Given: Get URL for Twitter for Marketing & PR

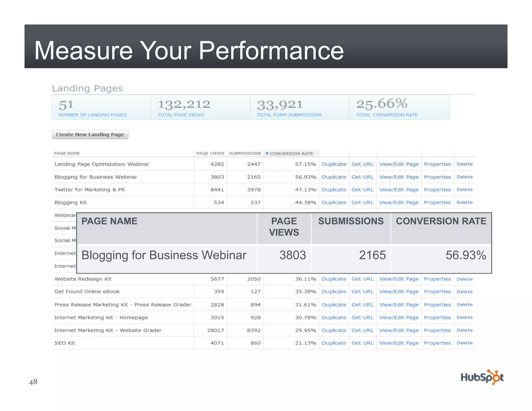Looking at the screenshot, I should click(362, 190).
